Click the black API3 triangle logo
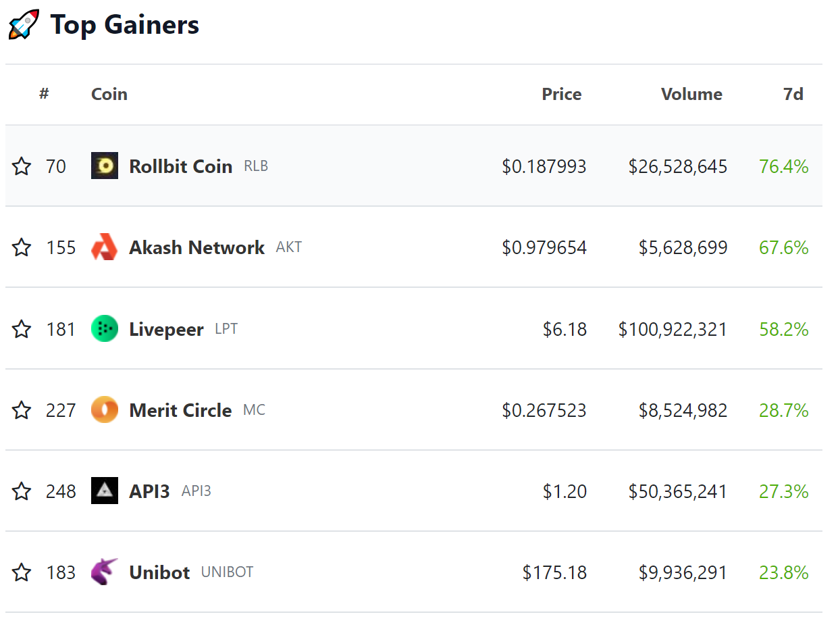 [105, 491]
